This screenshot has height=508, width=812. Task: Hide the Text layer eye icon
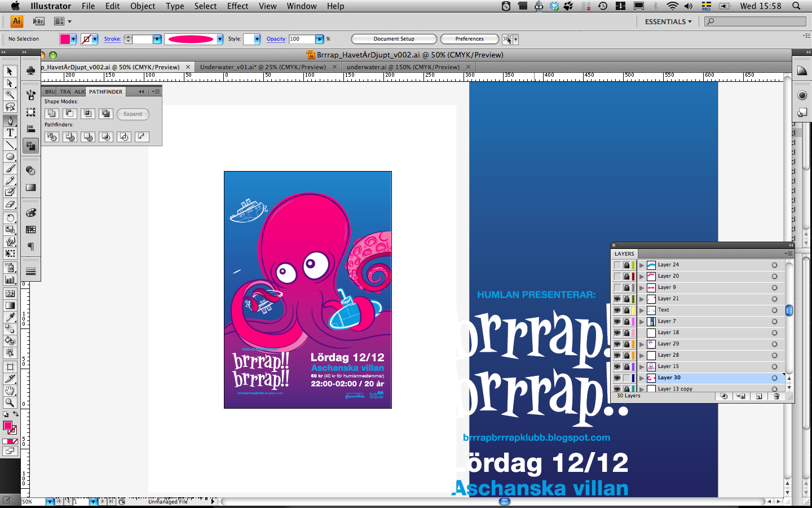[617, 310]
